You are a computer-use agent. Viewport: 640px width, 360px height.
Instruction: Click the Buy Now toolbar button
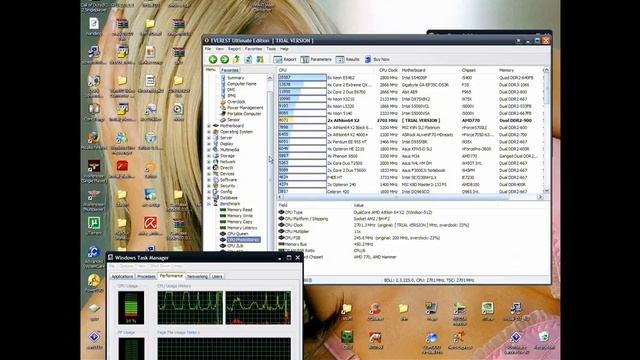pyautogui.click(x=377, y=60)
